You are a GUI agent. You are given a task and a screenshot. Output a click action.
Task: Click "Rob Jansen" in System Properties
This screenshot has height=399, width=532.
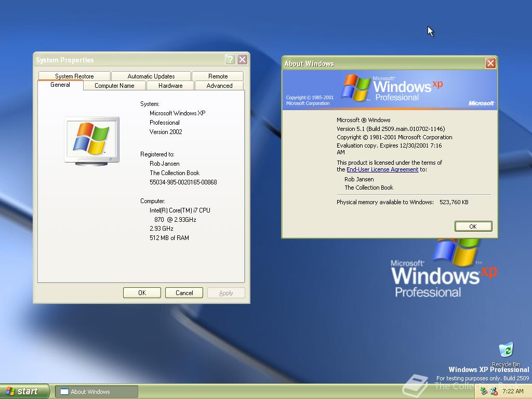point(165,164)
